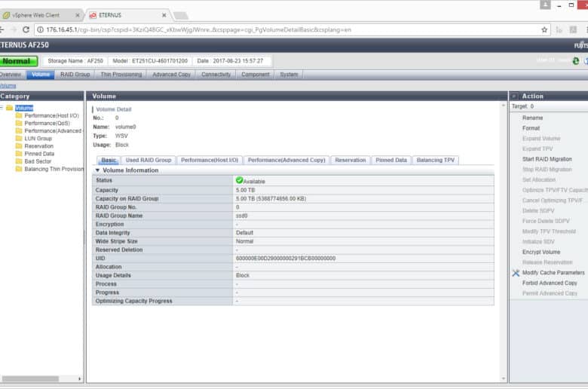The height and width of the screenshot is (389, 588).
Task: Switch to Performance(Host I/O) detail tab
Action: [x=210, y=160]
